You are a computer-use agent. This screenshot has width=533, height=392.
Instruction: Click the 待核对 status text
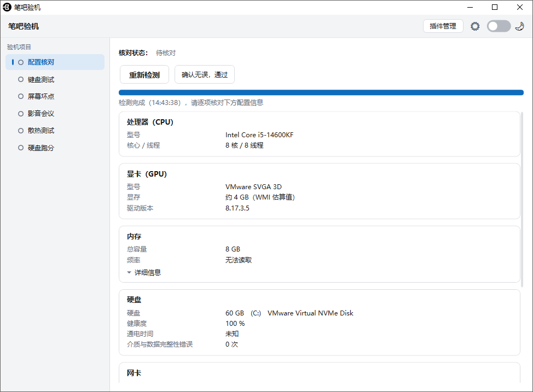click(166, 53)
